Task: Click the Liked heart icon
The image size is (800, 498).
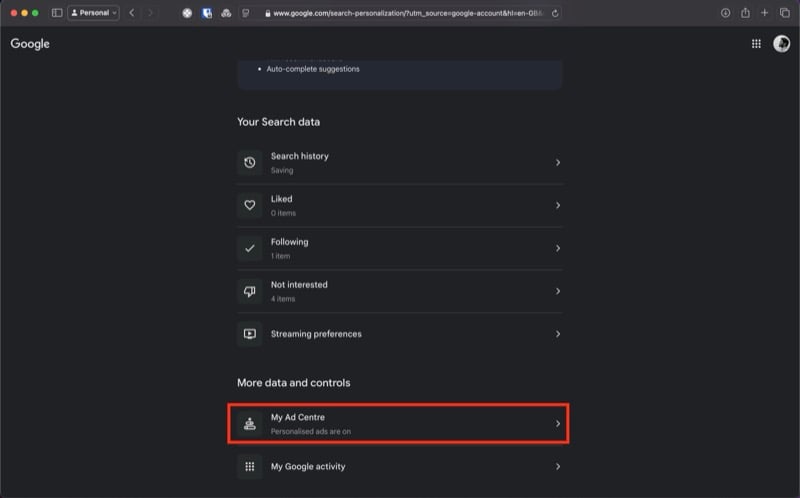Action: [249, 205]
